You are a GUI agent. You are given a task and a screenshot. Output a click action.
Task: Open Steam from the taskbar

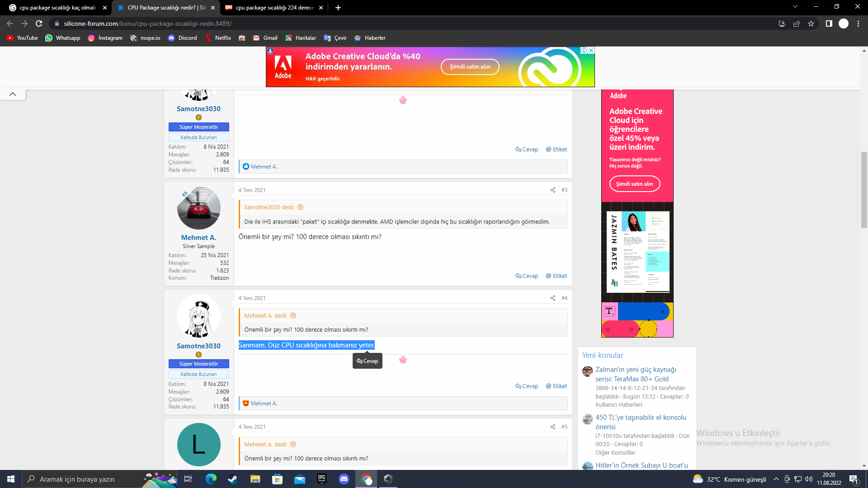(x=233, y=479)
